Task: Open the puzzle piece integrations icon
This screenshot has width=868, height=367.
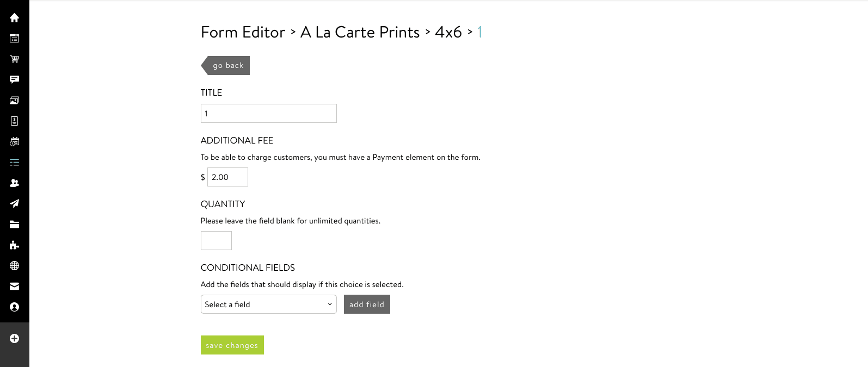Action: (14, 245)
